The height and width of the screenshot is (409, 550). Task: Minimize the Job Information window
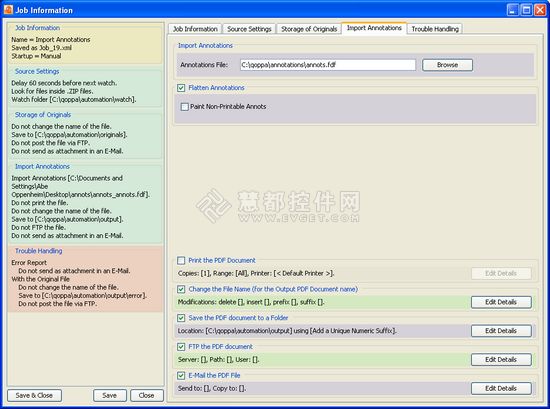[x=513, y=9]
